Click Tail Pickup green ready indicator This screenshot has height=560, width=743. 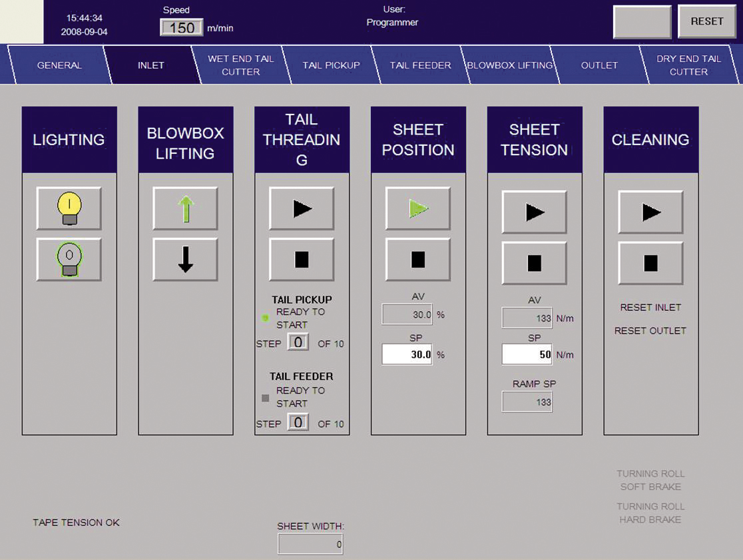(266, 318)
